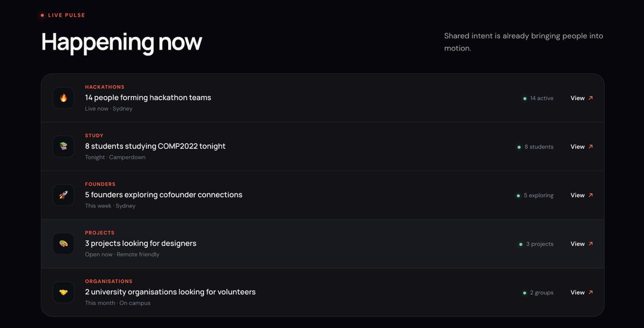Select the '14 active' status badge
The height and width of the screenshot is (328, 644).
pos(538,98)
